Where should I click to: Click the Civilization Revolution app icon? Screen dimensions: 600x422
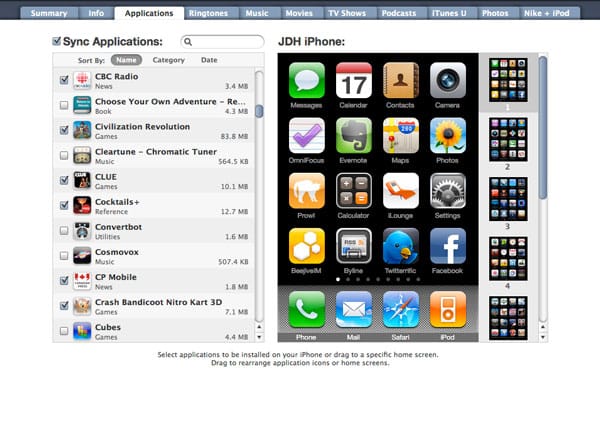pyautogui.click(x=82, y=130)
